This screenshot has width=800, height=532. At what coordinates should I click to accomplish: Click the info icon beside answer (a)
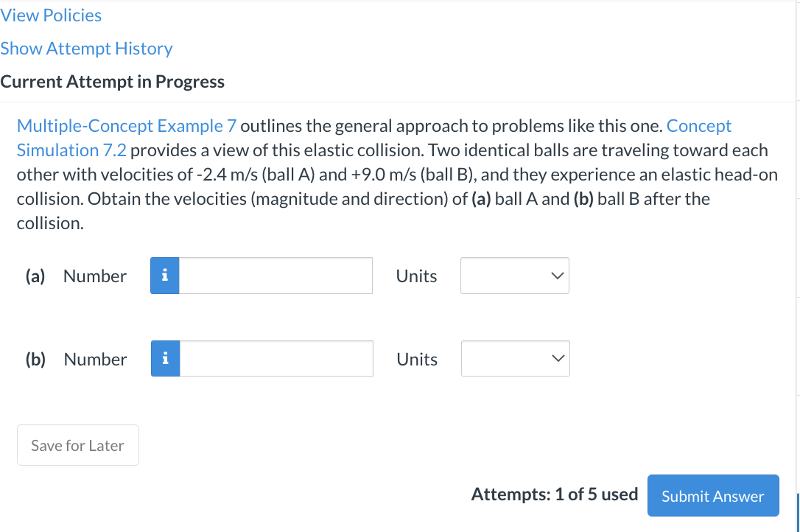165,275
